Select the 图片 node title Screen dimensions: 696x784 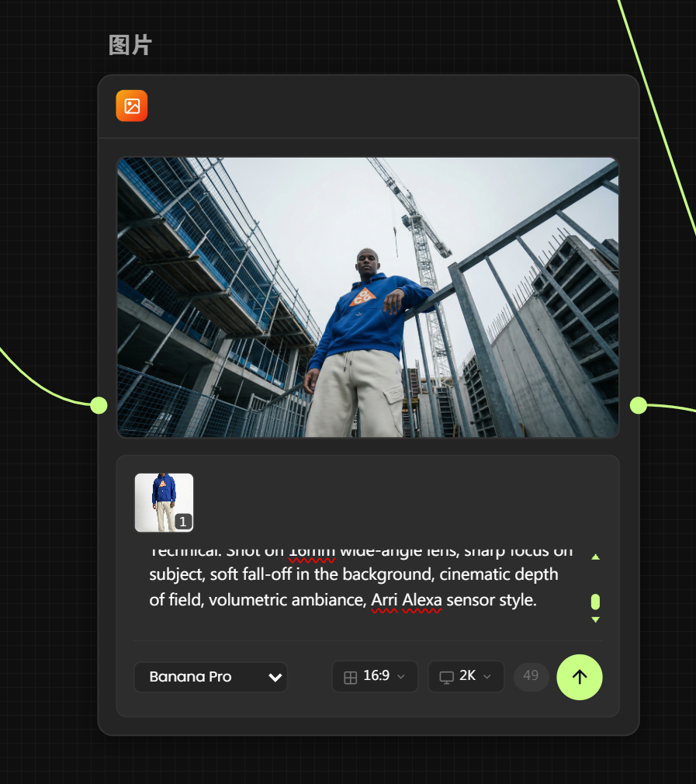click(130, 46)
